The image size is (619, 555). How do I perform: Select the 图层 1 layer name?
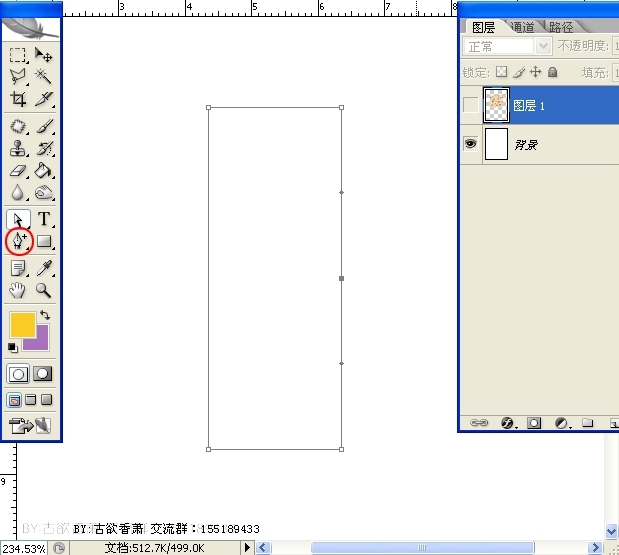point(529,106)
